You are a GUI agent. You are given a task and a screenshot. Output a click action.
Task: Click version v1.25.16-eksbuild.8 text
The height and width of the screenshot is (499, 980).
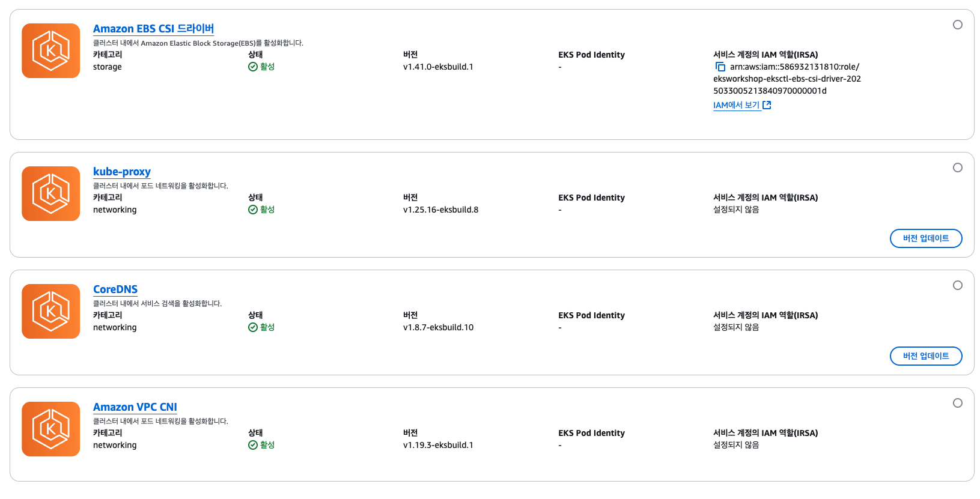(441, 210)
